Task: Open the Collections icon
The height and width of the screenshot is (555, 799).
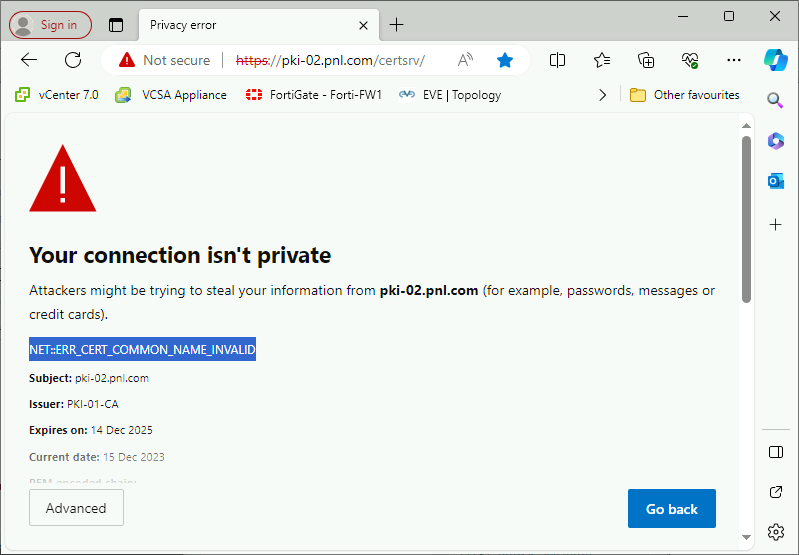Action: [x=646, y=60]
